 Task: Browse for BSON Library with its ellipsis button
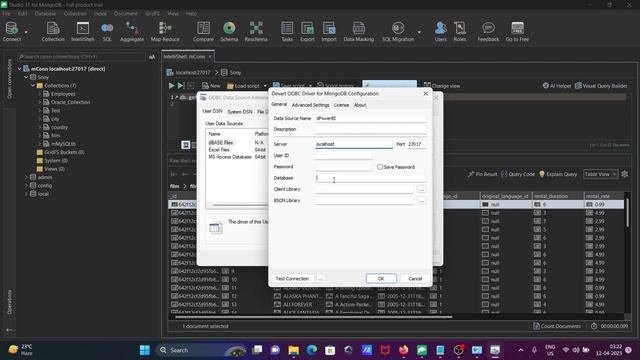[x=421, y=201]
